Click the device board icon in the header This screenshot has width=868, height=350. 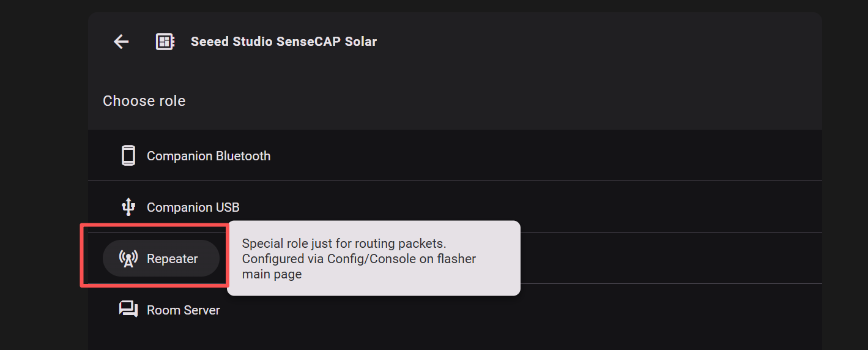[165, 42]
